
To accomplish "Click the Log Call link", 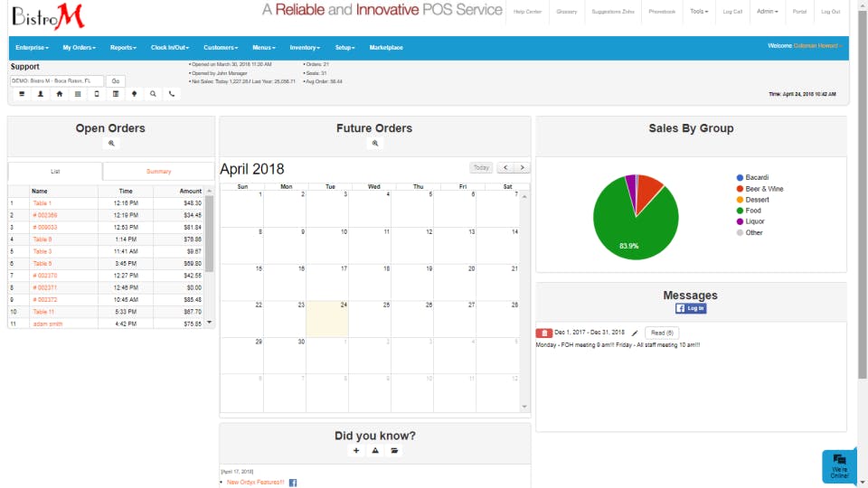I will point(732,12).
